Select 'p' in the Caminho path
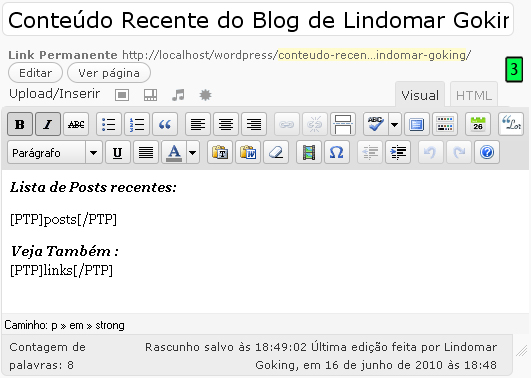Screen dimensions: 531x378 pyautogui.click(x=54, y=326)
